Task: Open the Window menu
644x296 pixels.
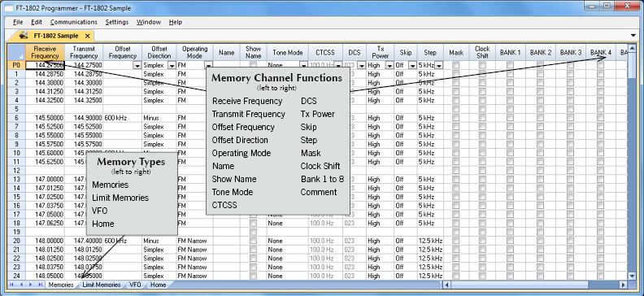Action: (149, 22)
